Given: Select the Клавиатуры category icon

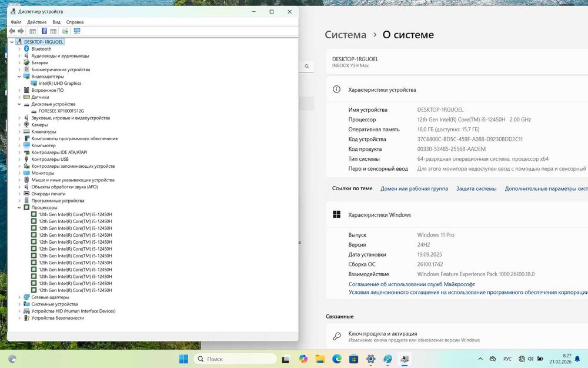Looking at the screenshot, I should 26,131.
